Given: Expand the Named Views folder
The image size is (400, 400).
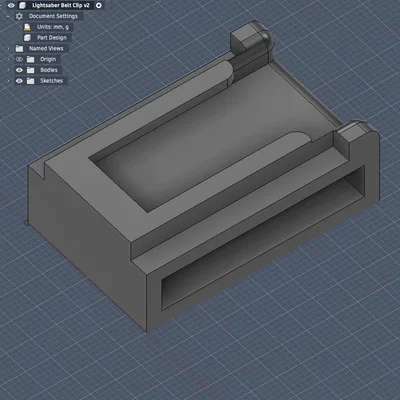Looking at the screenshot, I should click(x=8, y=49).
